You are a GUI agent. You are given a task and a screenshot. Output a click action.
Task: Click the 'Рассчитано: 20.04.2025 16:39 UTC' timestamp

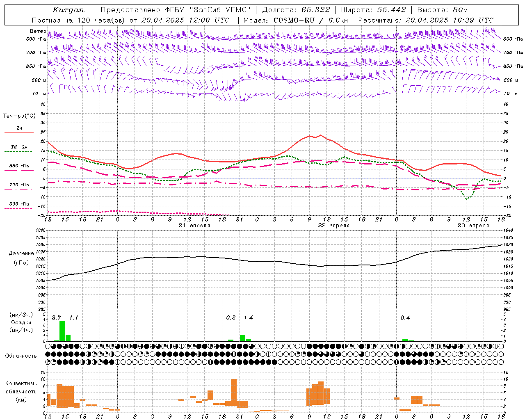pyautogui.click(x=426, y=20)
